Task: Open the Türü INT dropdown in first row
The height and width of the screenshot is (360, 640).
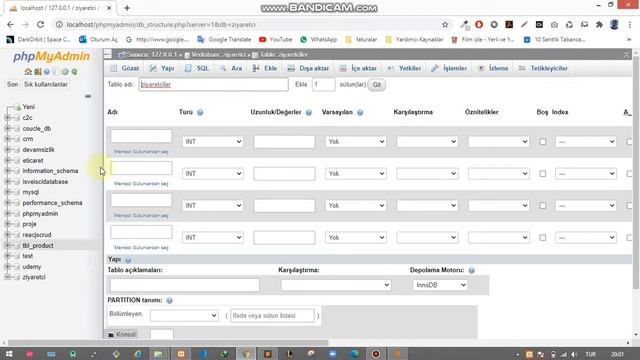Action: [x=213, y=142]
